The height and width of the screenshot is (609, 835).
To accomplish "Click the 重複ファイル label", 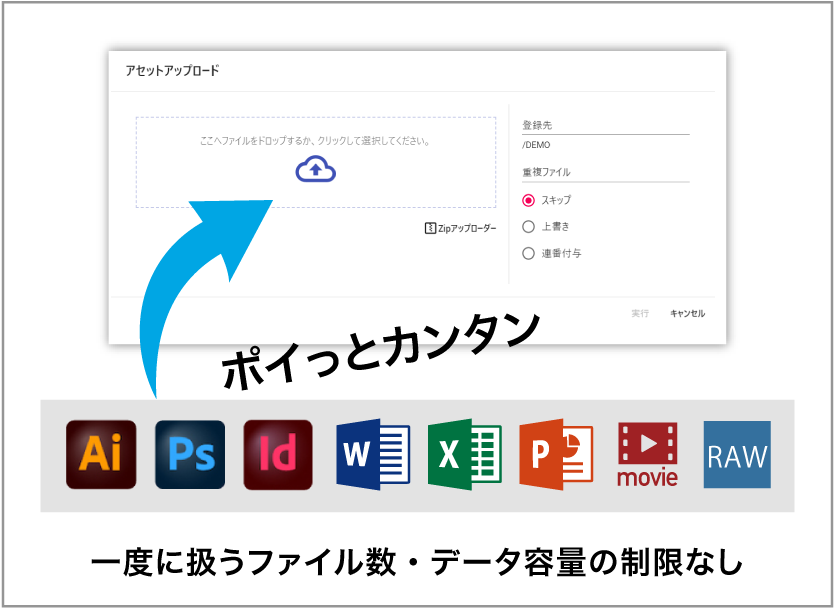I will point(546,172).
